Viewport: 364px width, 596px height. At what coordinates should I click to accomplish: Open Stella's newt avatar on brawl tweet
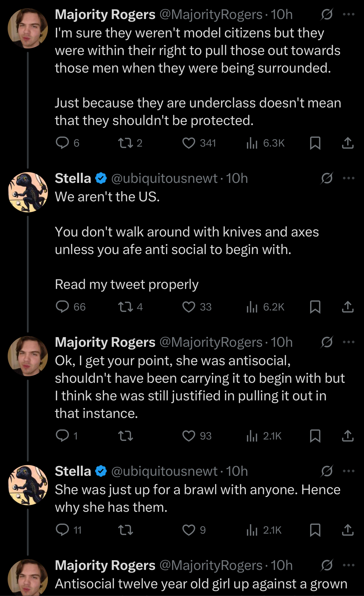(x=28, y=485)
